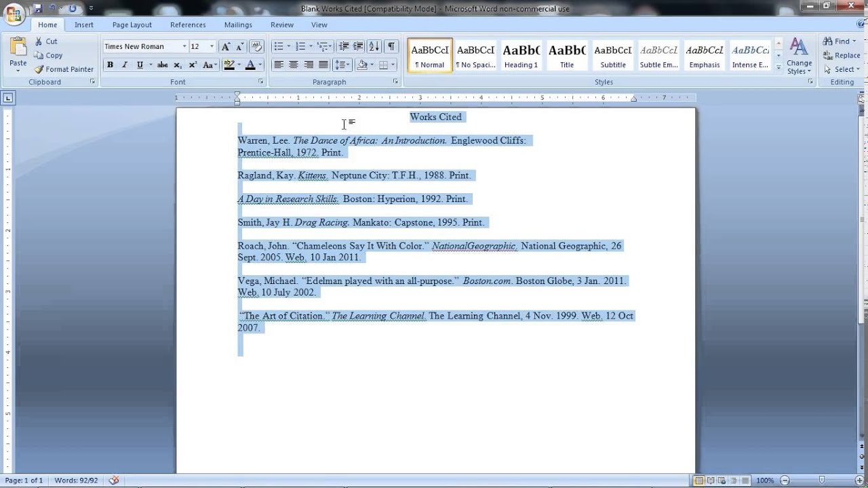This screenshot has height=488, width=868.
Task: Apply the No Spacing style
Action: (x=476, y=55)
